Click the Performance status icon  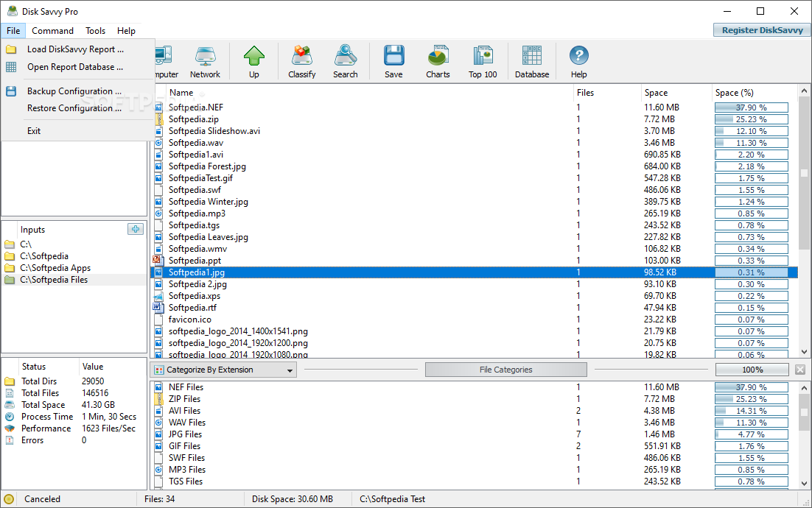(10, 428)
